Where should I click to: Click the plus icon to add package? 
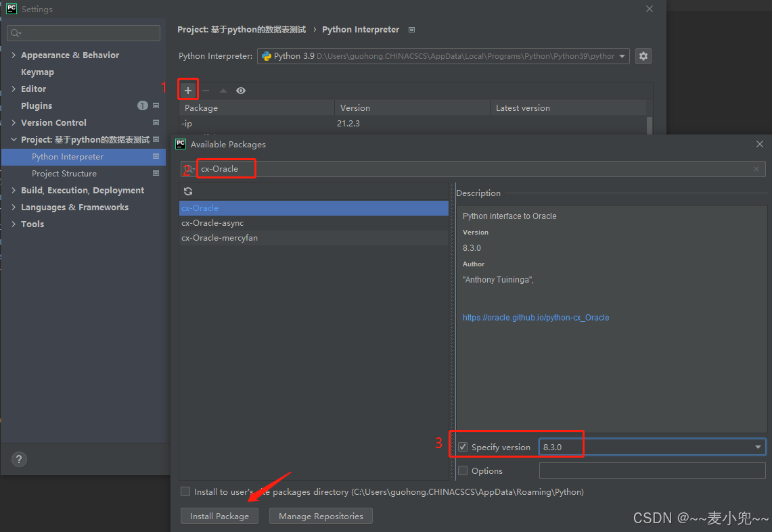point(188,91)
